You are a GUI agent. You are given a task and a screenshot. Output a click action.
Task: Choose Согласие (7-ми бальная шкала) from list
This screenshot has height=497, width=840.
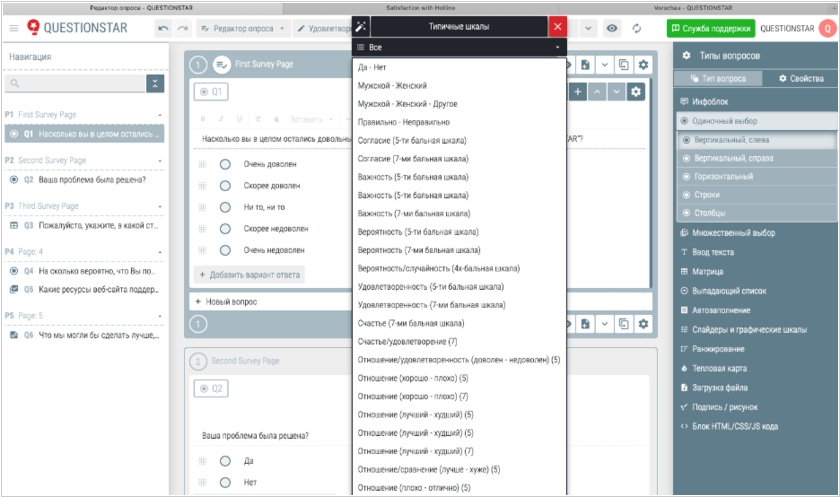[x=459, y=159]
